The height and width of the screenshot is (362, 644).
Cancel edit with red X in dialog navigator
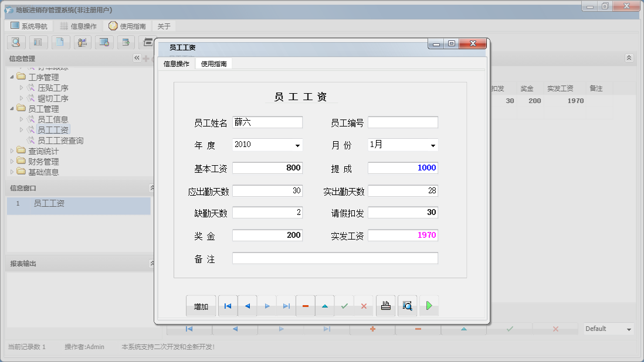click(x=364, y=306)
